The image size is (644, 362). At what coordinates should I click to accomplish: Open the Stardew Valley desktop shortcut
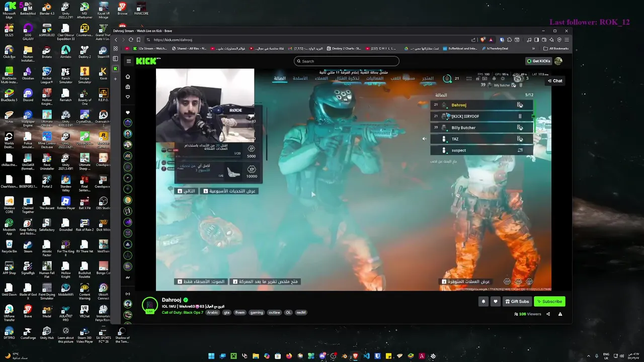[x=66, y=183]
